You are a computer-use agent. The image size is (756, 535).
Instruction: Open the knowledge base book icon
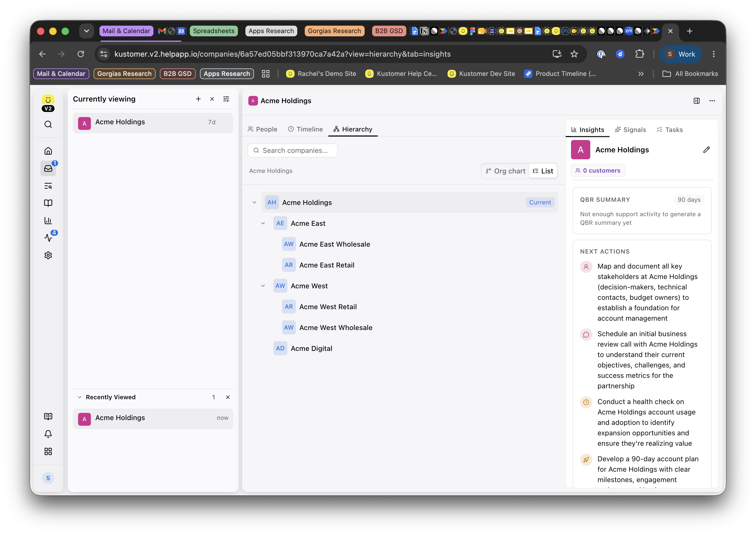coord(48,203)
